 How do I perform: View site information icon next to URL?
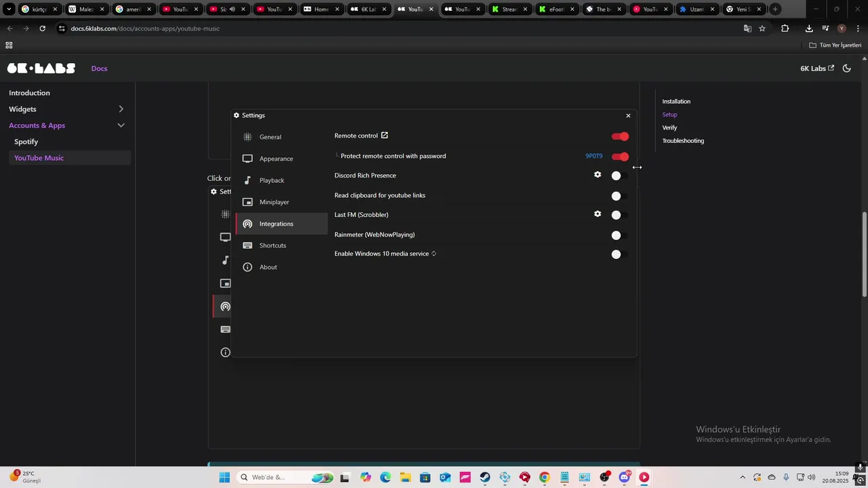point(62,28)
